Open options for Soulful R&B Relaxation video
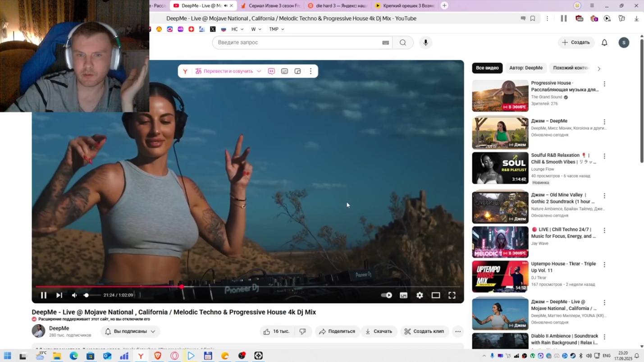 604,156
